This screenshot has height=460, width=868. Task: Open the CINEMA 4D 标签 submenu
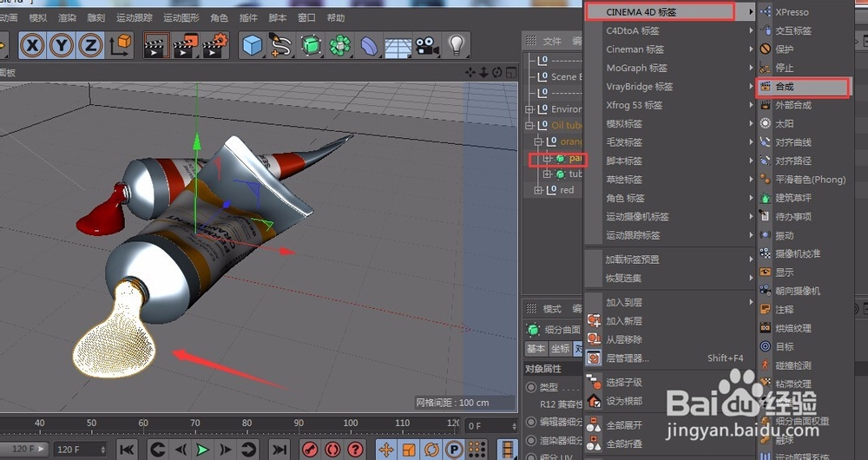pos(670,11)
